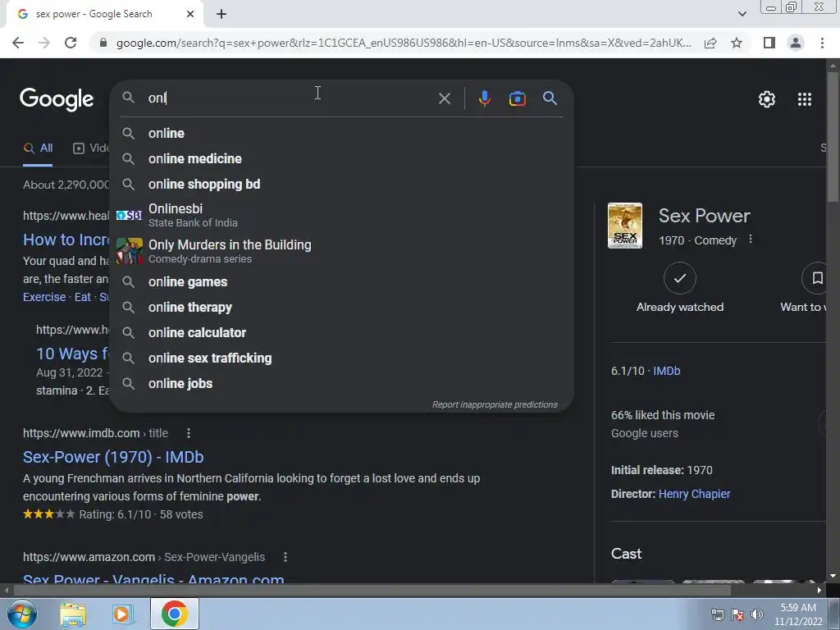Click the Google logo
The height and width of the screenshot is (630, 840).
57,99
